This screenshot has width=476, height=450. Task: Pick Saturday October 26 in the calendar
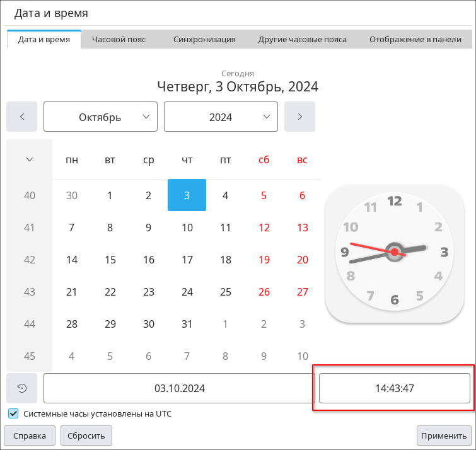[264, 292]
